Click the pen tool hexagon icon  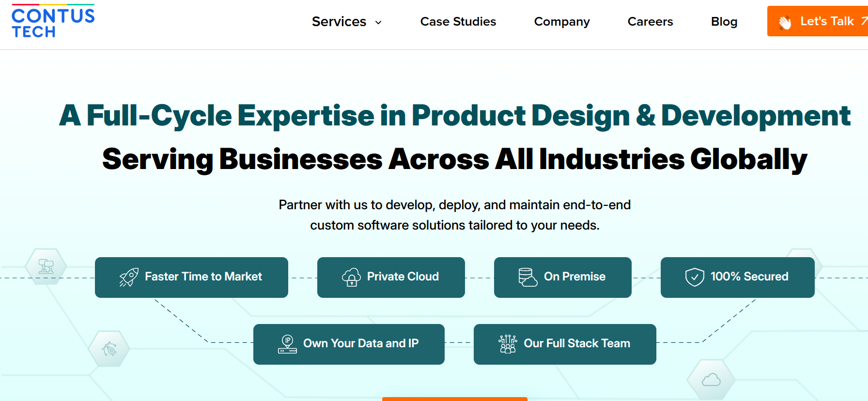point(109,349)
